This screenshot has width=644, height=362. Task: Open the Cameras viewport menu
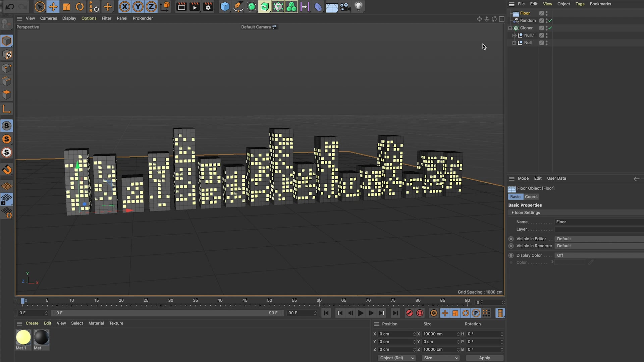(x=48, y=18)
